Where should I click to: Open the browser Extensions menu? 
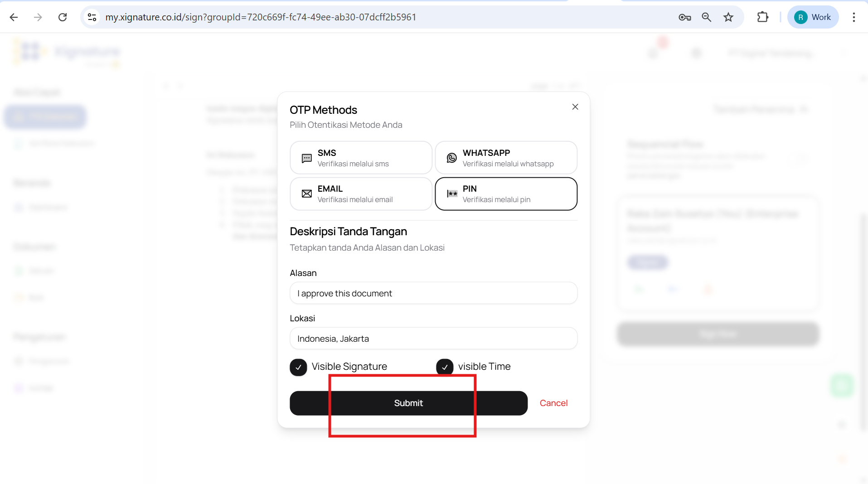(x=763, y=17)
